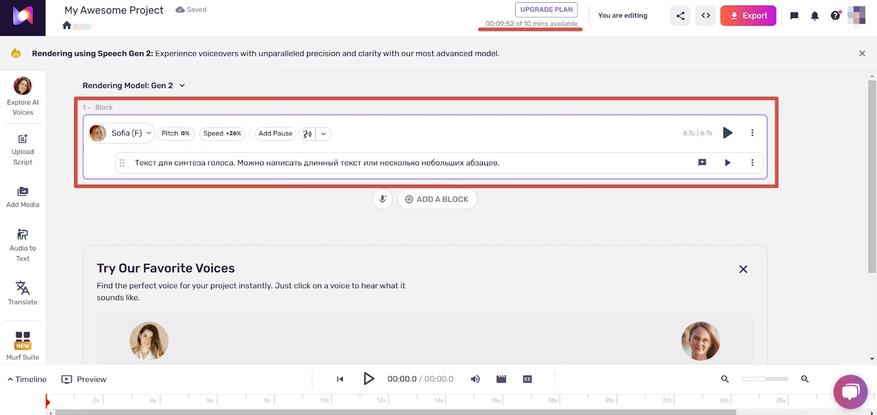Open the live chat support bubble

click(x=850, y=392)
